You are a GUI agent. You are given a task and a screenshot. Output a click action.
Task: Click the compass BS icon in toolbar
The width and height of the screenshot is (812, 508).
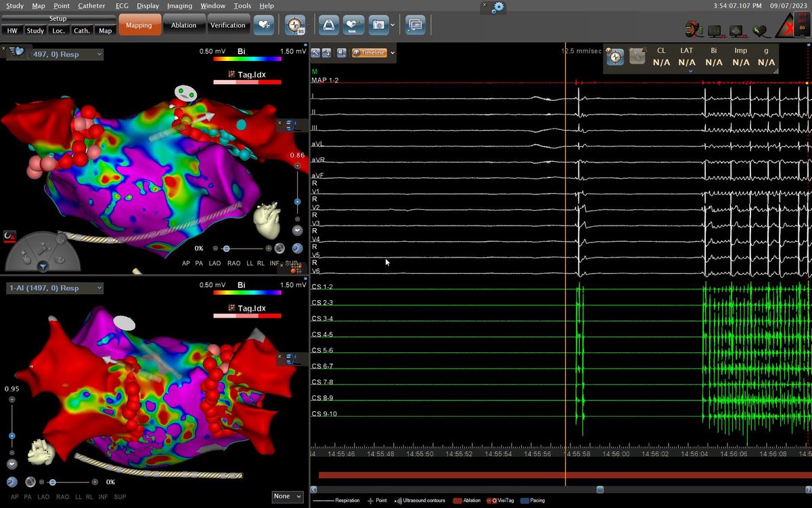pyautogui.click(x=294, y=25)
